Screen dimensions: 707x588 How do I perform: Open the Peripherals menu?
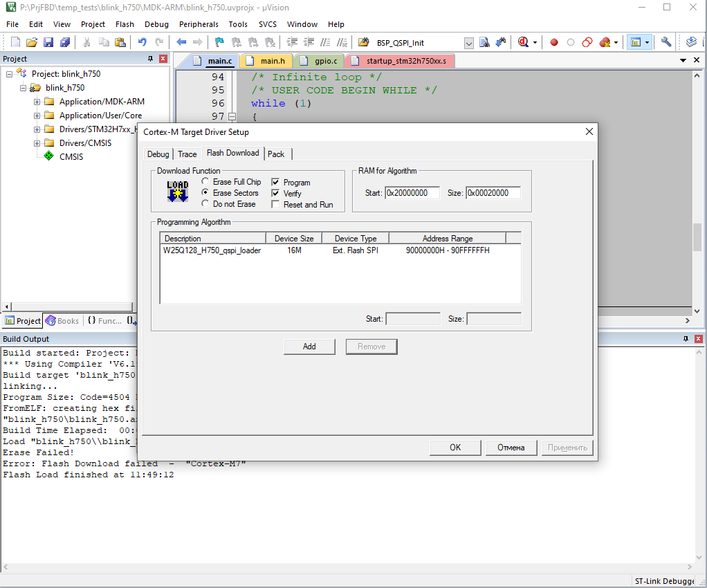tap(199, 24)
